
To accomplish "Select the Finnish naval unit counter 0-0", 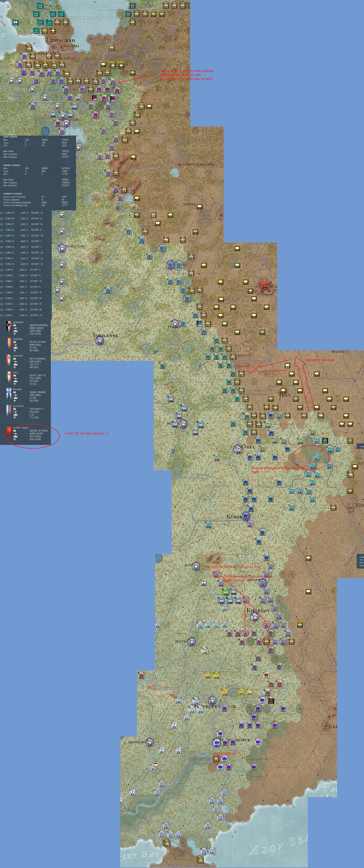I will (x=15, y=23).
